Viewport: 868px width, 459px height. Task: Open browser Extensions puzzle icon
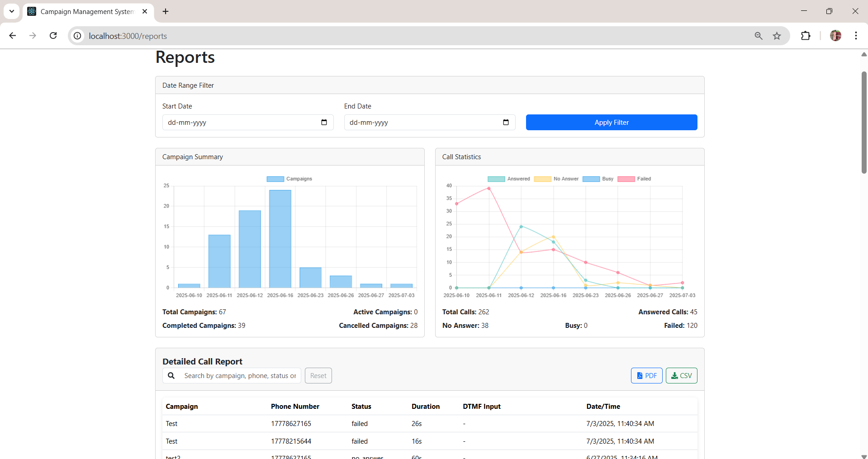(x=806, y=36)
